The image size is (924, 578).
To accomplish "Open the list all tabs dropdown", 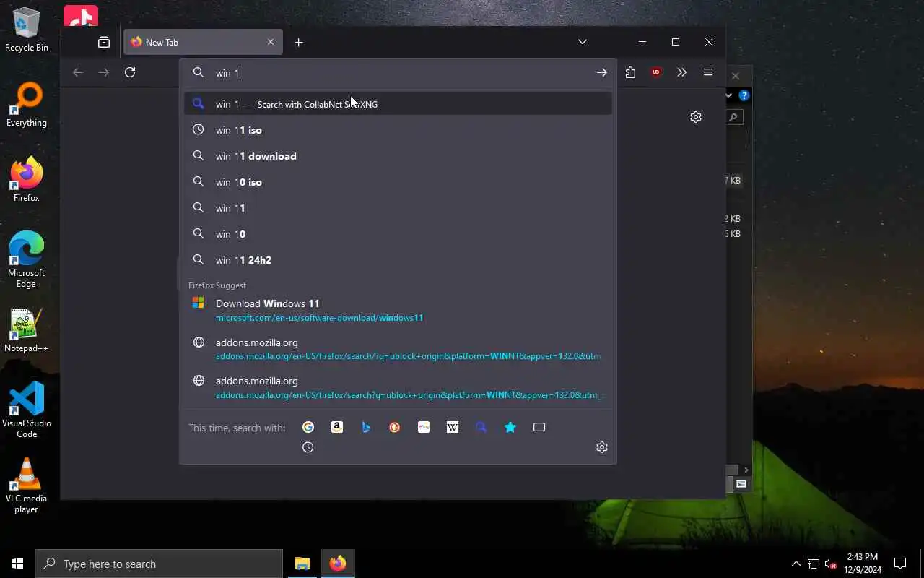I will pyautogui.click(x=583, y=42).
